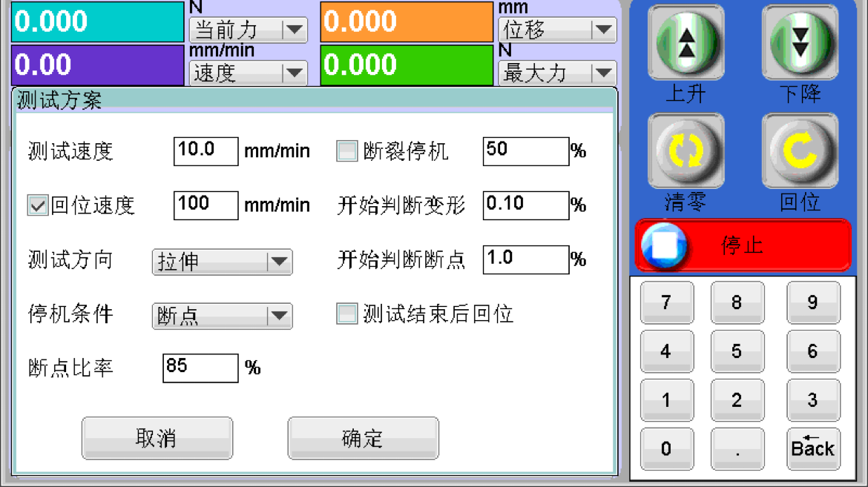Expand the 测试方向 拉伸 dropdown
The width and height of the screenshot is (868, 487).
click(222, 261)
